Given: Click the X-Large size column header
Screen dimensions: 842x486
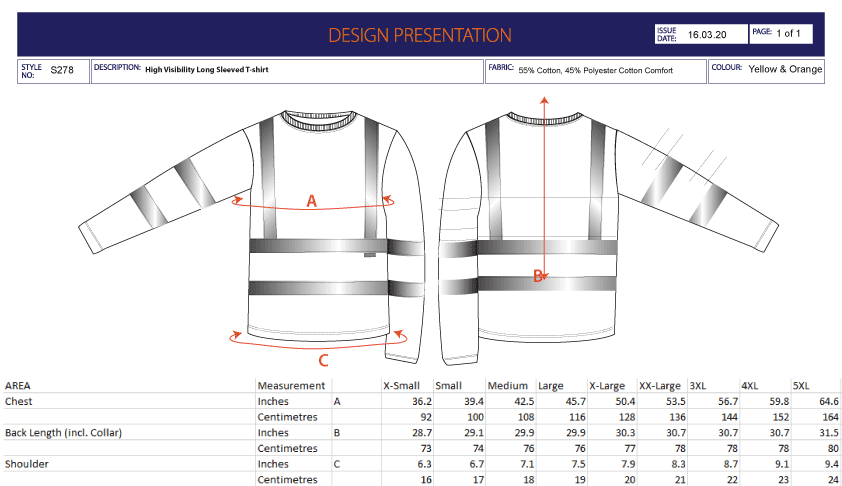Looking at the screenshot, I should 607,386.
